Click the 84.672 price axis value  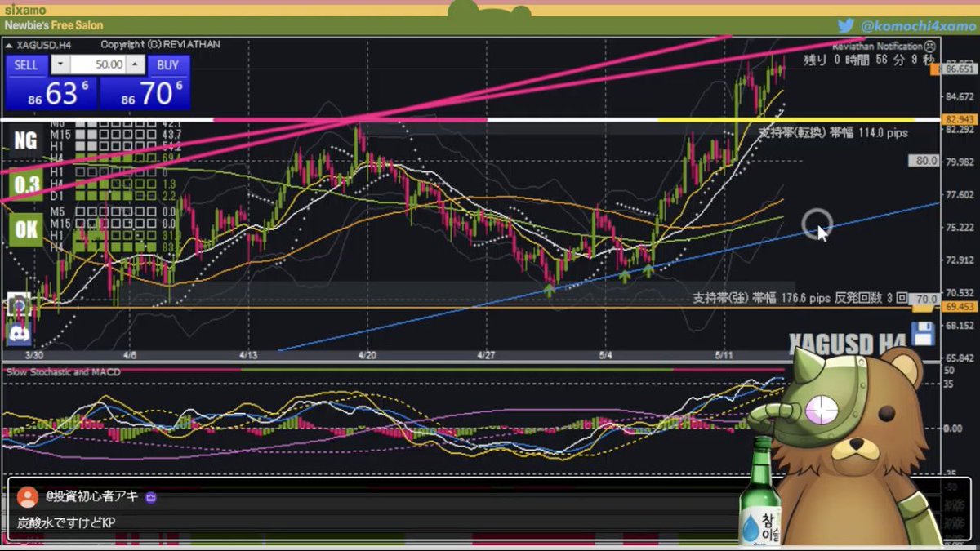tap(958, 97)
